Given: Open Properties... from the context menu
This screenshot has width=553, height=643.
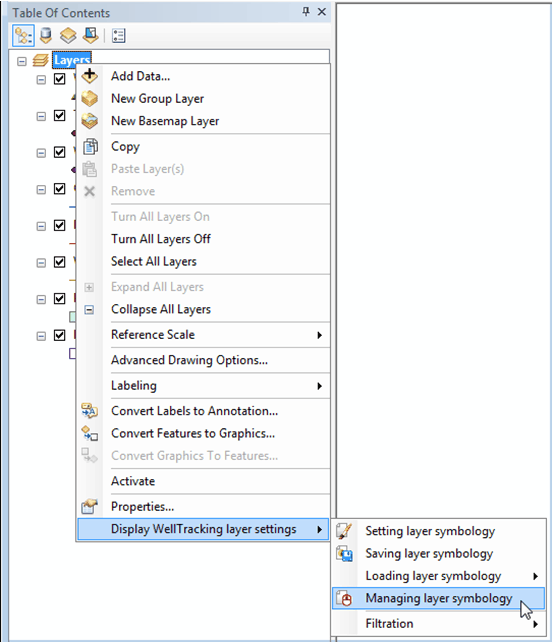Looking at the screenshot, I should pyautogui.click(x=142, y=506).
